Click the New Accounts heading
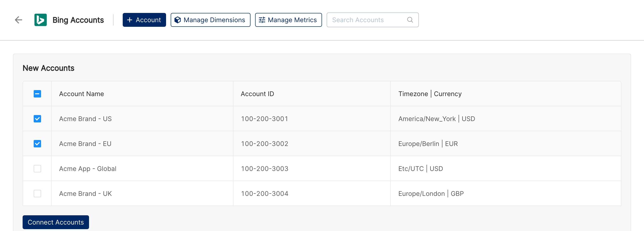644x231 pixels. pos(48,68)
